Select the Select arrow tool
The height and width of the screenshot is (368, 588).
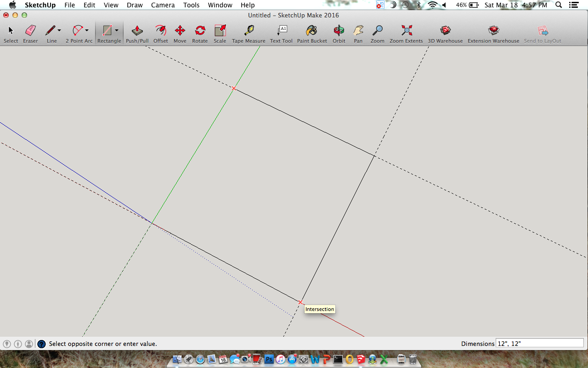(x=11, y=34)
